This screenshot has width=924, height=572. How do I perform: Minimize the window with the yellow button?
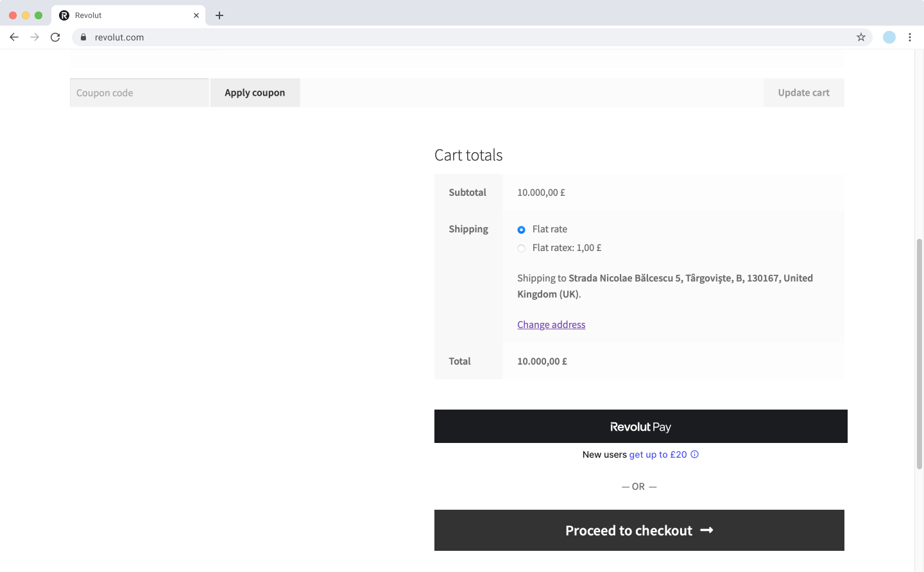[x=26, y=15]
